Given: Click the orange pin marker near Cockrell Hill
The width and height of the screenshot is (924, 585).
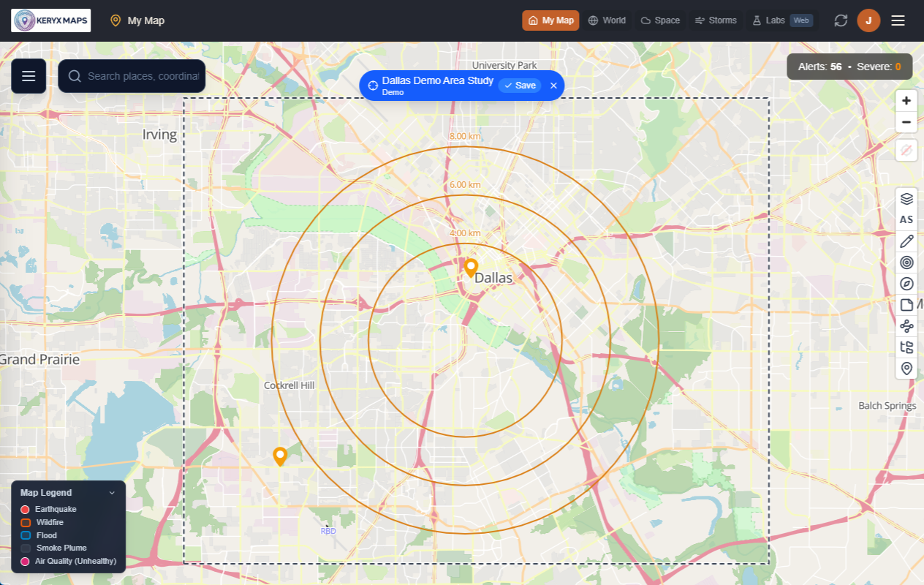Looking at the screenshot, I should tap(280, 457).
